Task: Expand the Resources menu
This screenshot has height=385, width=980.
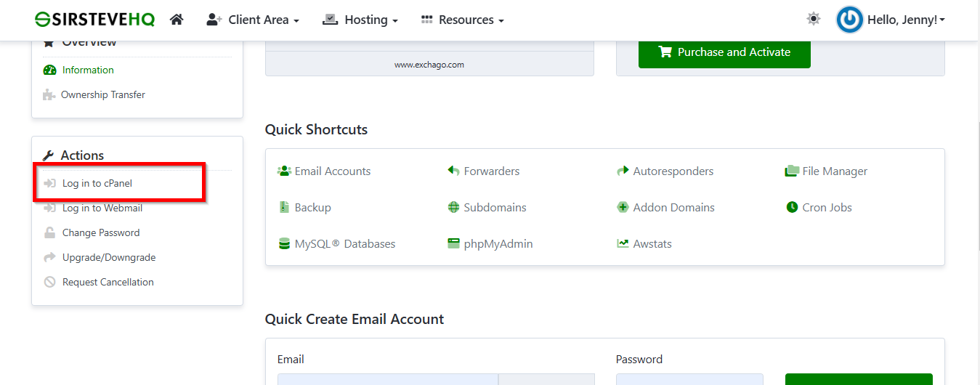Action: (462, 20)
